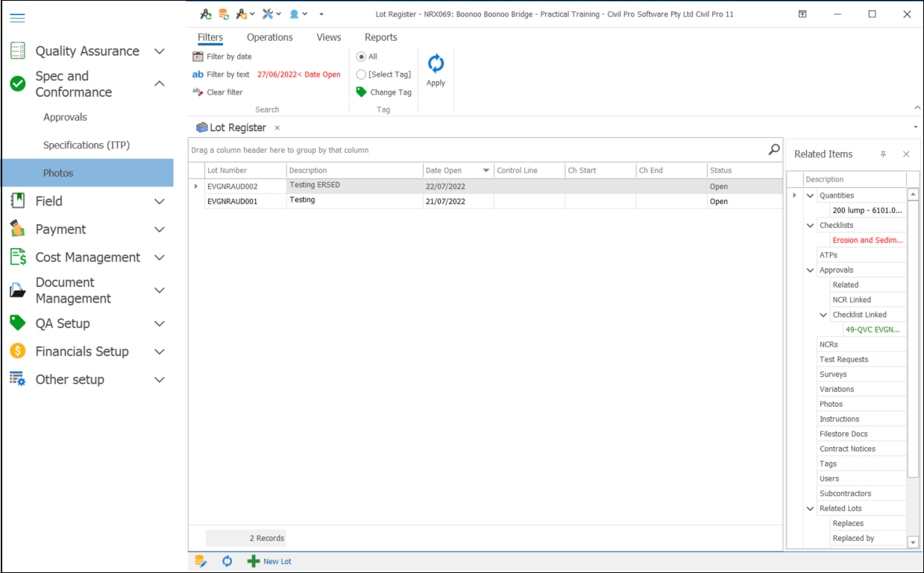Viewport: 924px width, 573px height.
Task: Click the blue Apply refresh icon
Action: click(x=436, y=64)
